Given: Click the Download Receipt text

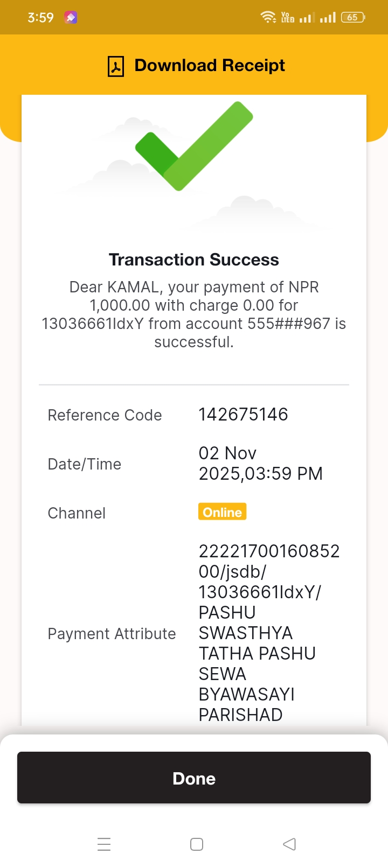Looking at the screenshot, I should pos(210,65).
